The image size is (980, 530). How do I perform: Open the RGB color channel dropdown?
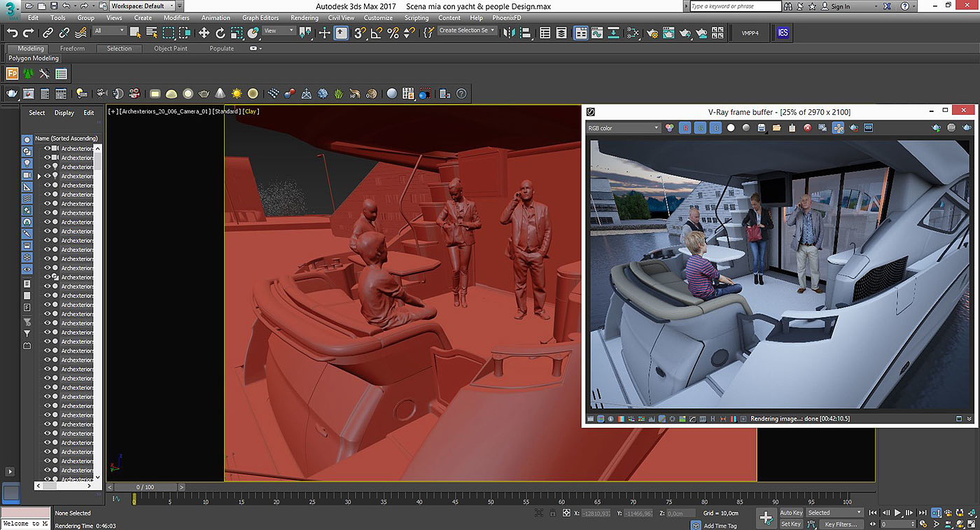coord(623,128)
